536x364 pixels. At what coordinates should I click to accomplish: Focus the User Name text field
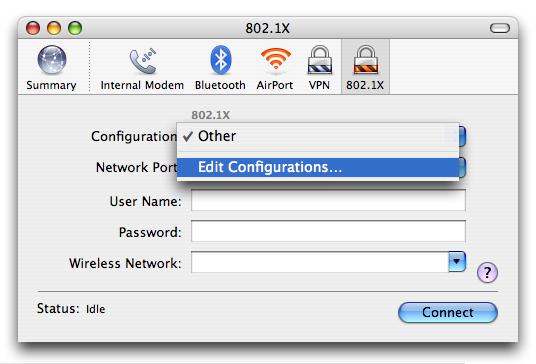[x=328, y=200]
